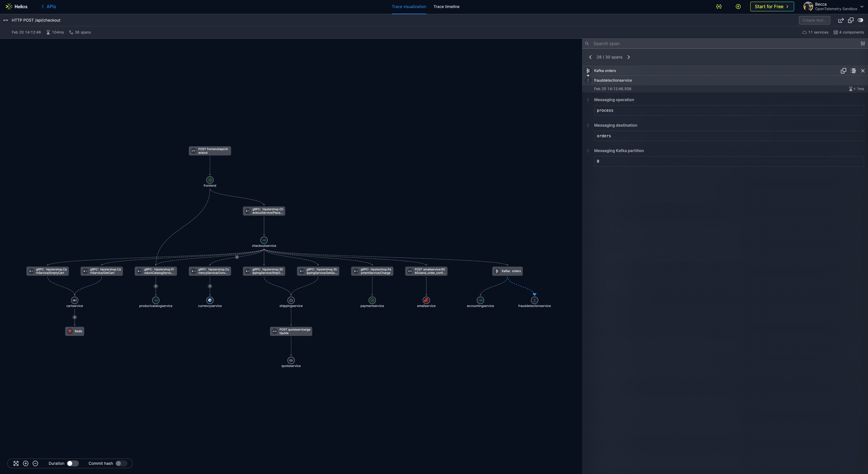The height and width of the screenshot is (474, 868).
Task: Click the Start for Free button
Action: (772, 6)
